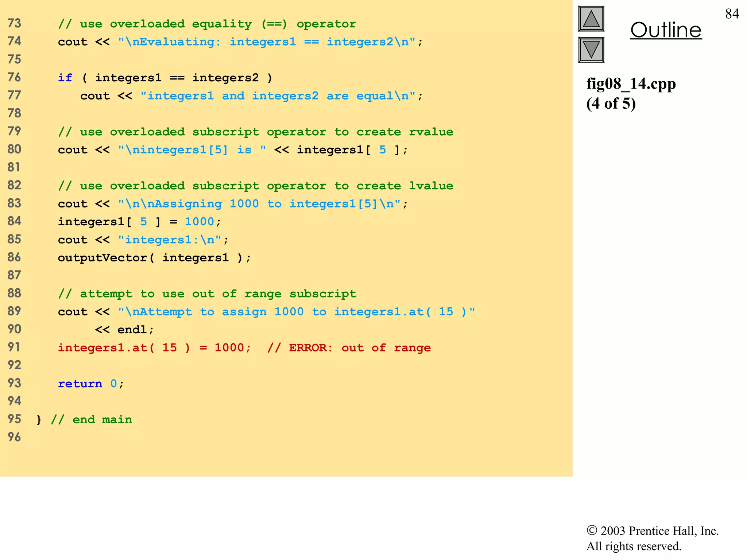
Task: Click '<< endl;' on line 90
Action: [124, 330]
